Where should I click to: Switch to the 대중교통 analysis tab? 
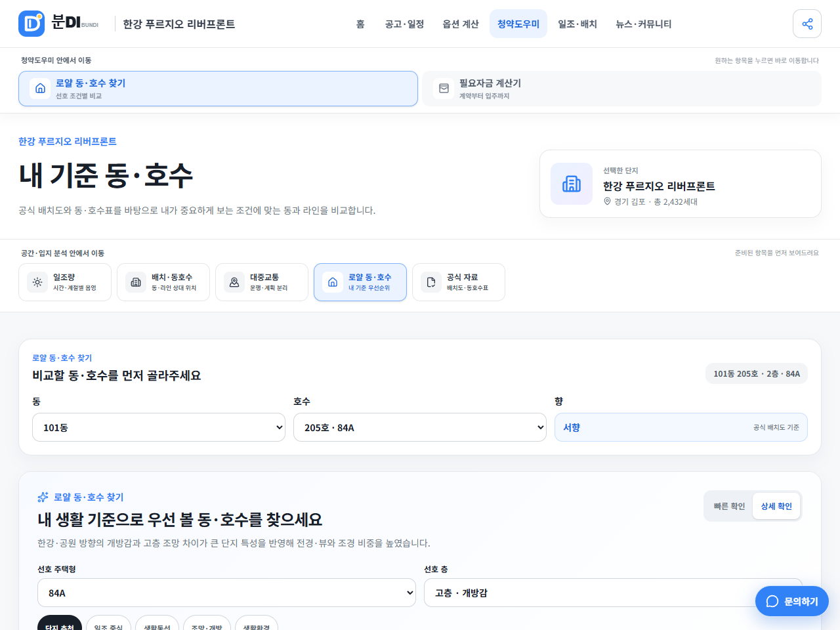tap(262, 282)
